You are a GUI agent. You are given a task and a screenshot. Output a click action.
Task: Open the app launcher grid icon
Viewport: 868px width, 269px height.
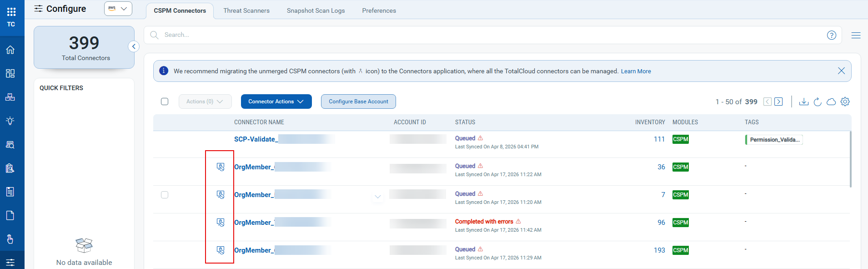pos(11,11)
